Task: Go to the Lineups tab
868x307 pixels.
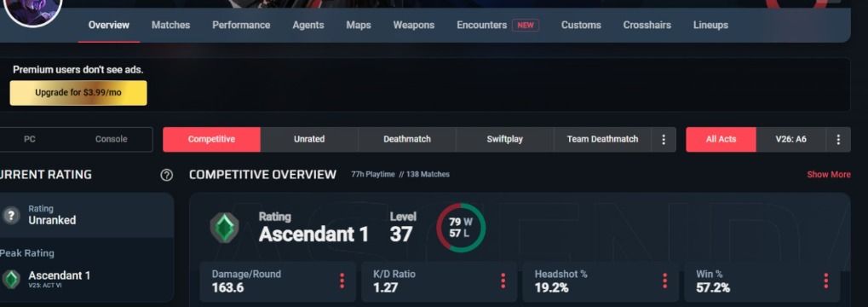Action: [x=710, y=25]
